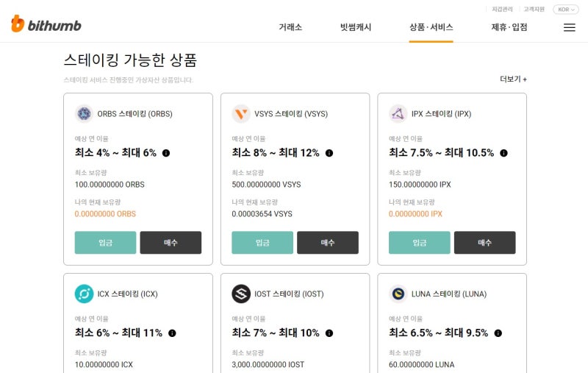Click the 0.00000000 IPX balance
The image size is (588, 373).
415,214
